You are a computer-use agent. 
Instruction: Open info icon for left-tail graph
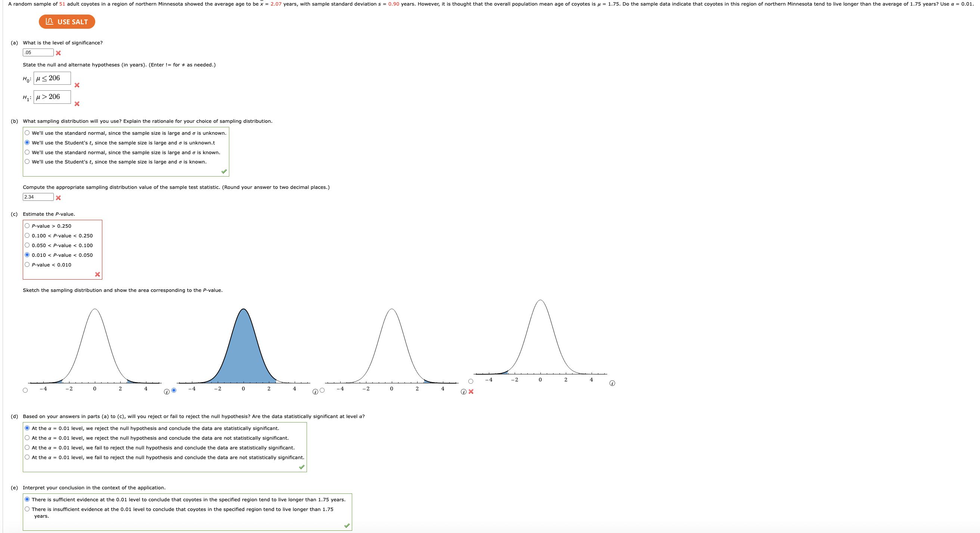tap(612, 383)
